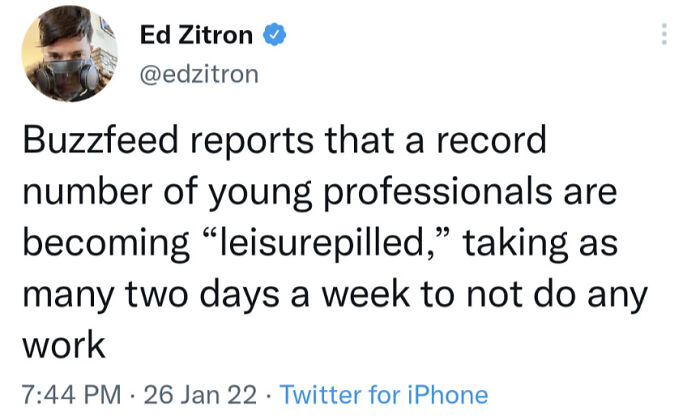Click the final word work
This screenshot has height=420, width=700.
pos(63,345)
